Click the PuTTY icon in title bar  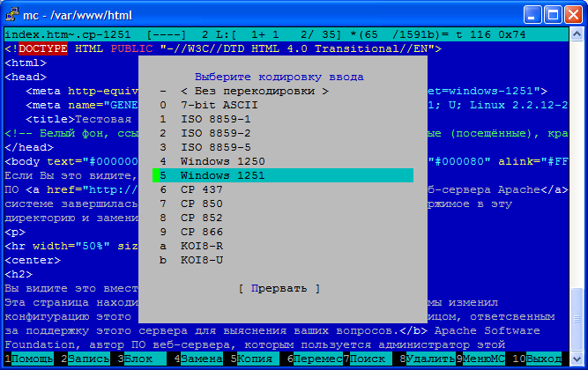coord(11,13)
